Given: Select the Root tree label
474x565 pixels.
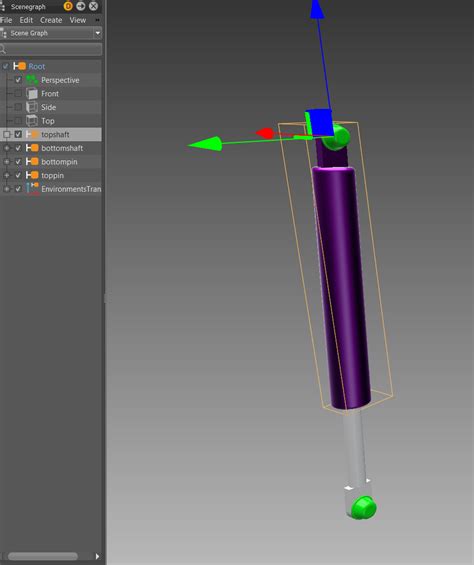Looking at the screenshot, I should pyautogui.click(x=37, y=66).
